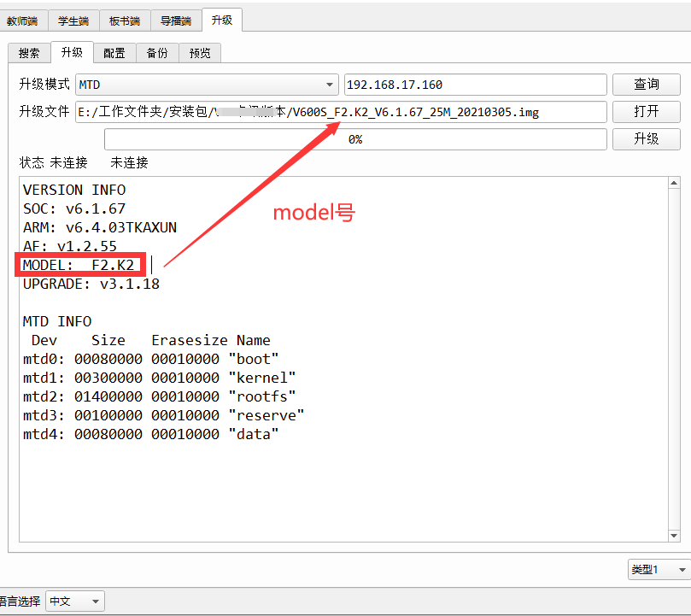Open the 类型1 dropdown
The image size is (691, 616).
tap(658, 569)
